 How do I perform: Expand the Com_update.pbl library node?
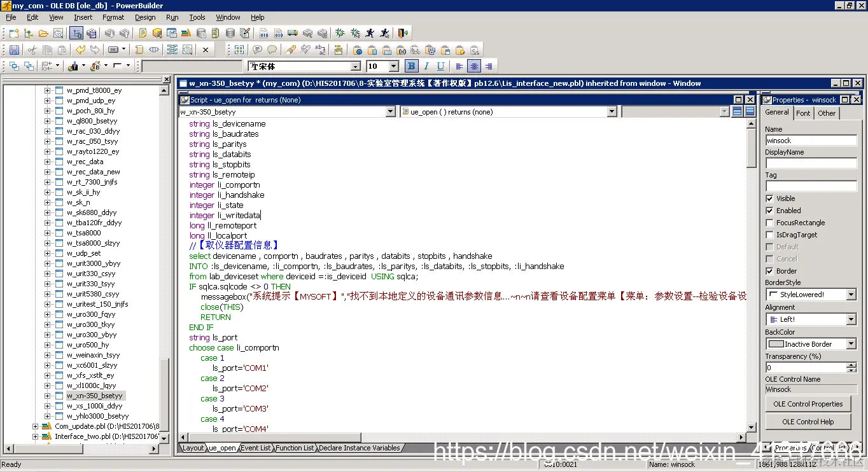(x=36, y=426)
